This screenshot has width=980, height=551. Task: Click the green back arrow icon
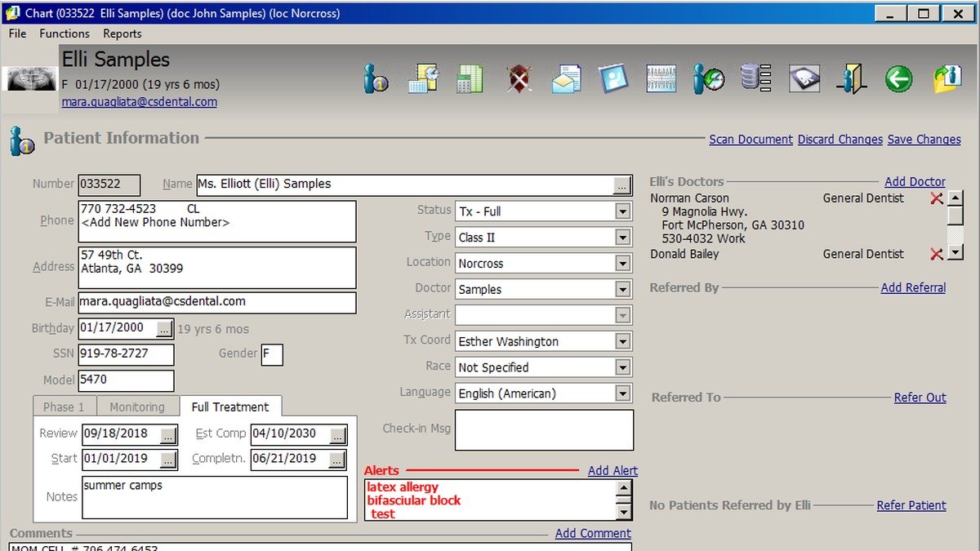(x=899, y=79)
